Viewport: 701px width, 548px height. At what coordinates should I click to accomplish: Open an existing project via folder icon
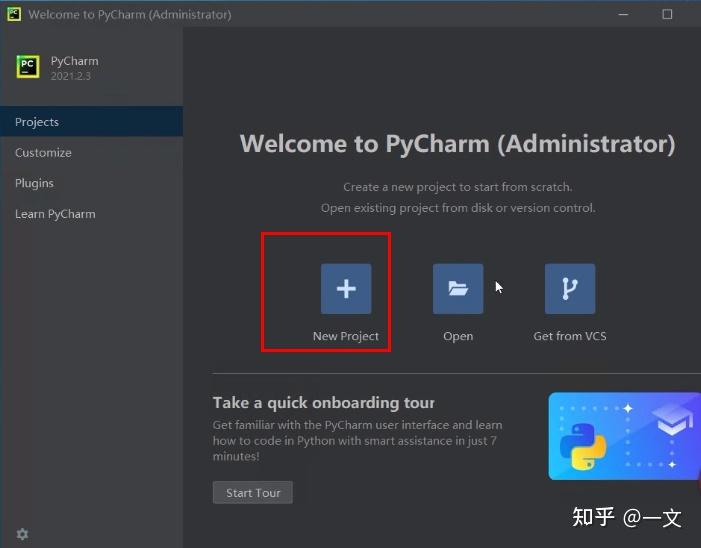(458, 288)
